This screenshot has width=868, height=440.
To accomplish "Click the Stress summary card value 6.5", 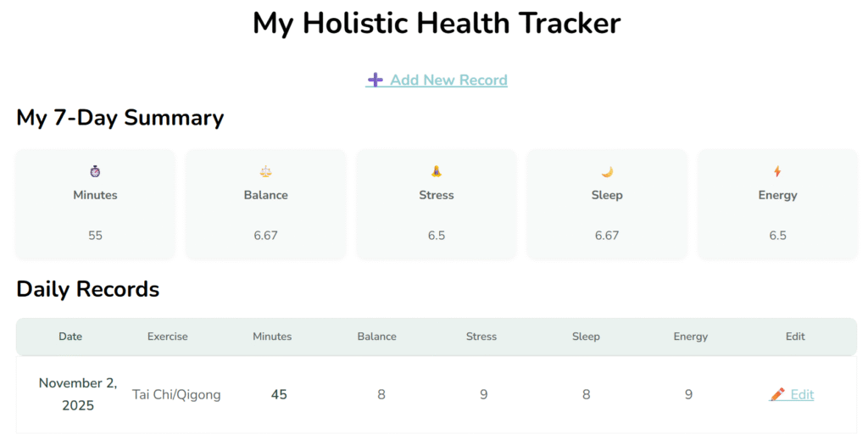I will (x=437, y=236).
